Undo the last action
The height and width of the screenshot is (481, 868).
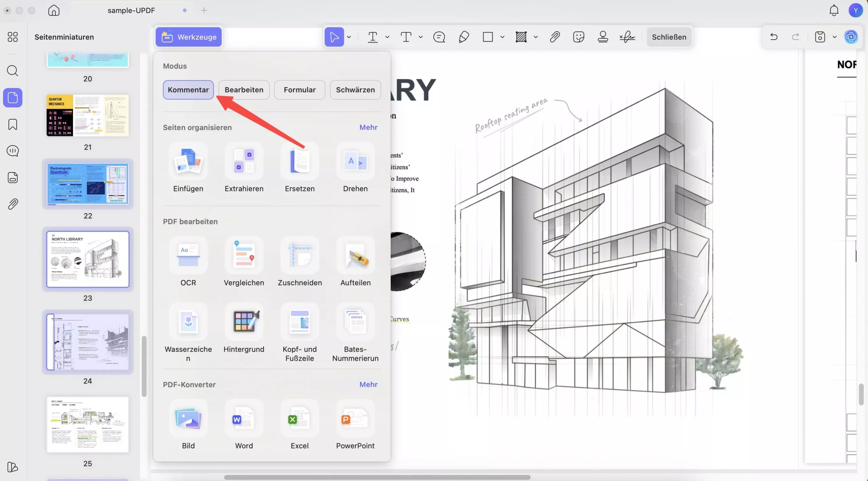tap(774, 37)
